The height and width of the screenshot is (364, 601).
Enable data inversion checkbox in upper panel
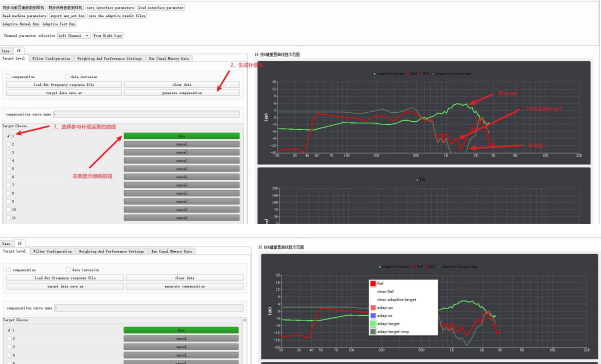point(67,77)
